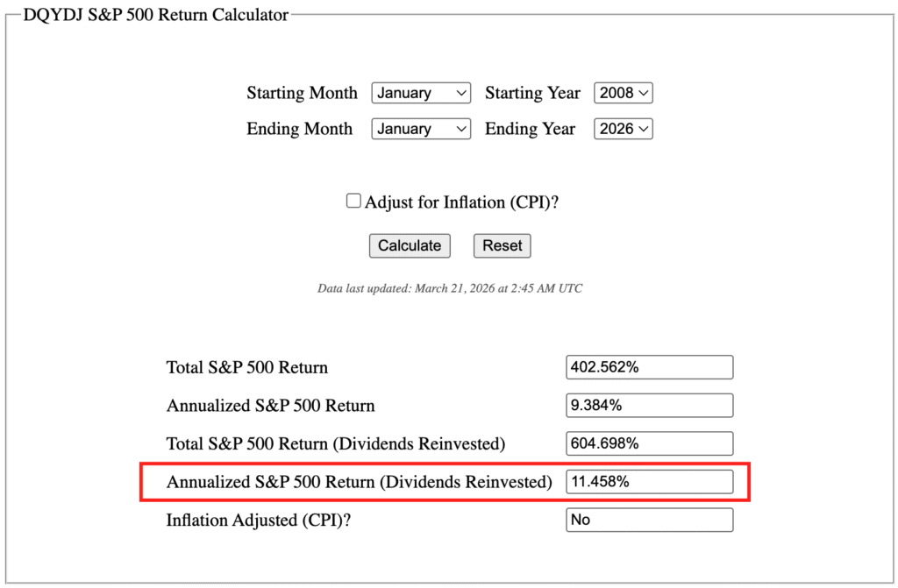Click the 'Annualized S&P 500 Return' row label
This screenshot has width=898, height=588.
(270, 406)
